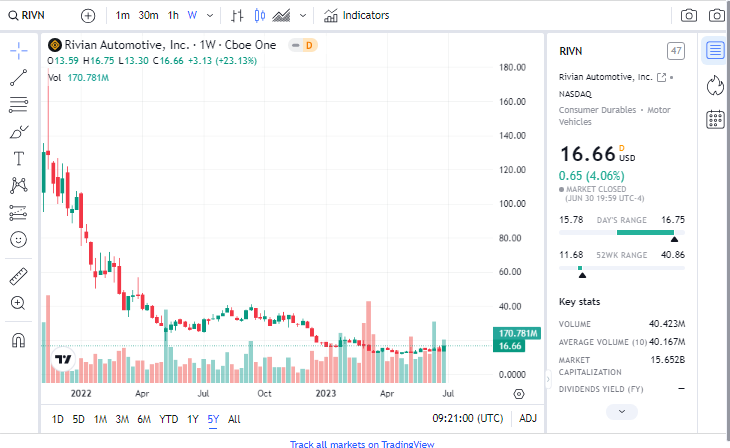Image resolution: width=730 pixels, height=448 pixels.
Task: Toggle the magnet snapping mode
Action: coord(19,340)
